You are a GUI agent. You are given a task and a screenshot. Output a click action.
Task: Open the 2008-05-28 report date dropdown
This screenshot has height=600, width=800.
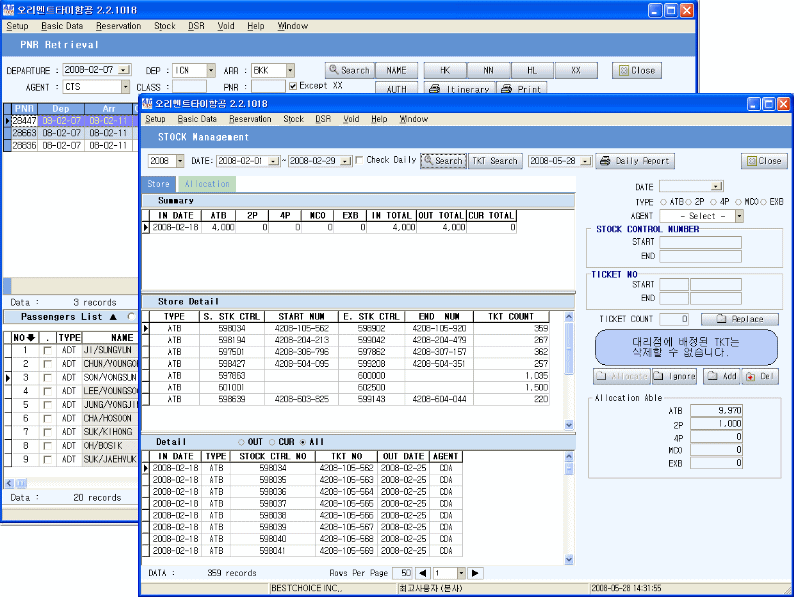coord(586,161)
